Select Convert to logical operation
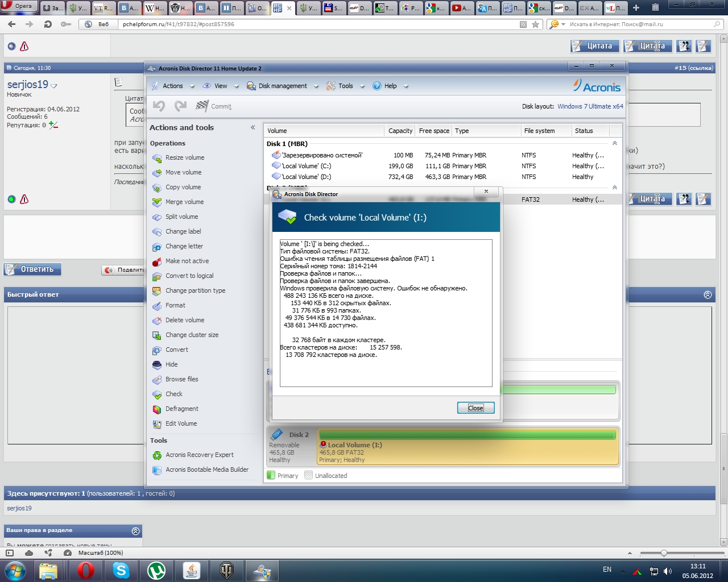This screenshot has height=582, width=728. [x=183, y=276]
